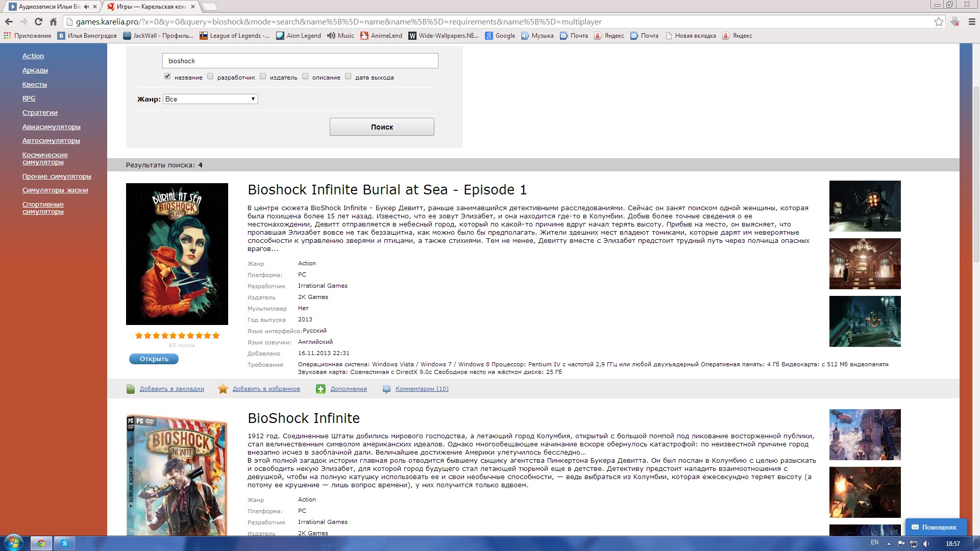Open the Стратегии category in sidebar

(40, 113)
